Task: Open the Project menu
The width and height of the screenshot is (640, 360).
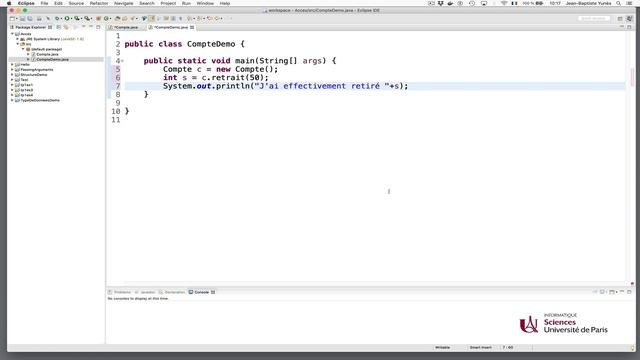Action: [x=168, y=3]
